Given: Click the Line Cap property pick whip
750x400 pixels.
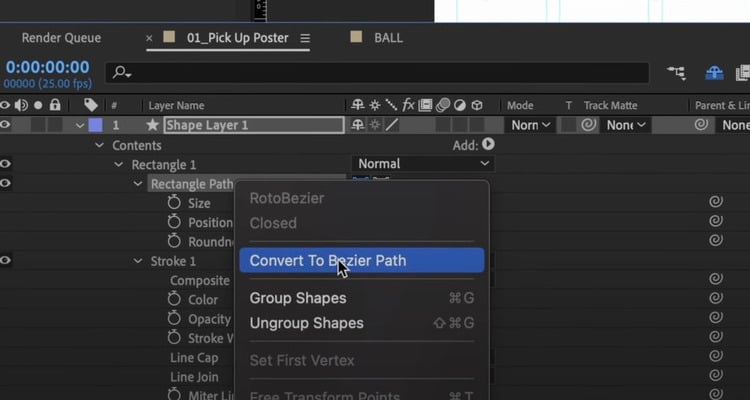Looking at the screenshot, I should click(x=716, y=356).
